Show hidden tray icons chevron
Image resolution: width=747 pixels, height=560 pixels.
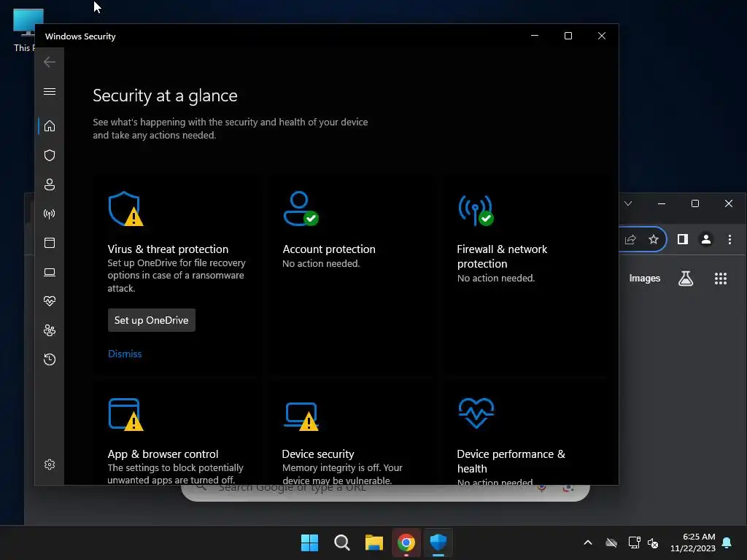point(588,542)
